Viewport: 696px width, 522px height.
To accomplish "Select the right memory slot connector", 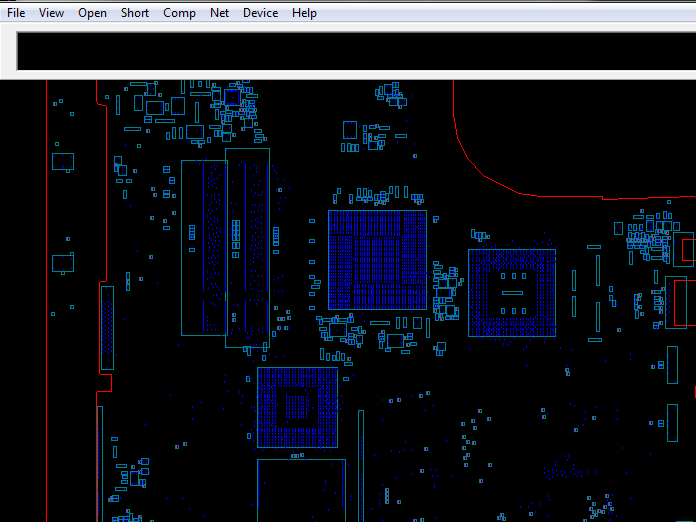I will coord(247,248).
